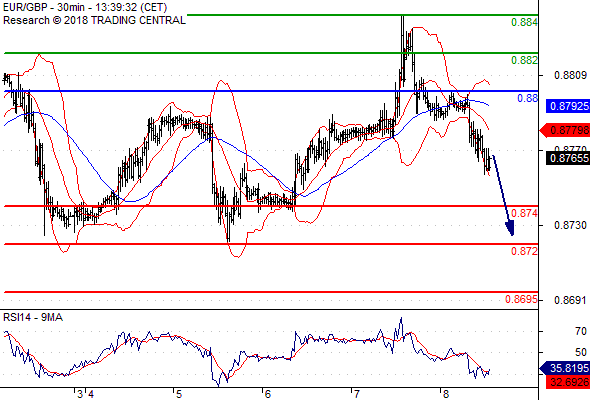Click date label 8 on time axis
This screenshot has height=400, width=590.
446,394
